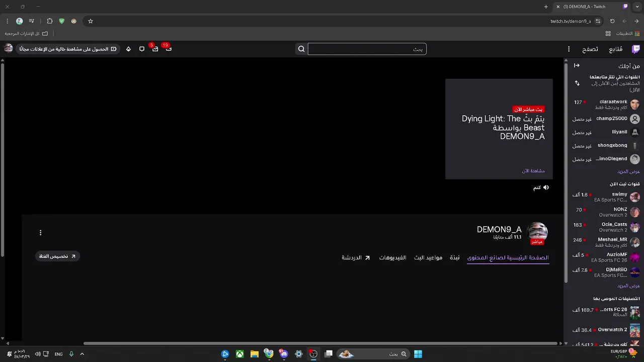Open champ25000 channel in sidebar
Image resolution: width=644 pixels, height=362 pixels.
tap(606, 119)
